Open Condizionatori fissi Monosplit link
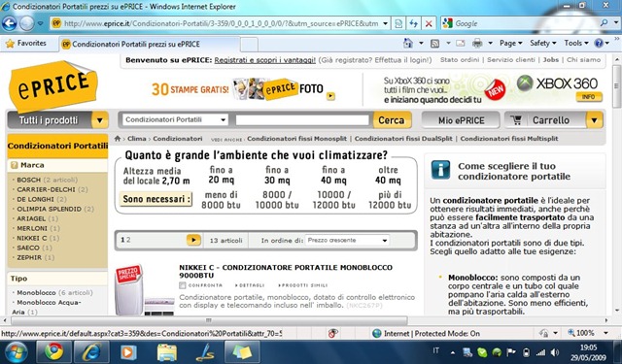Image resolution: width=622 pixels, height=364 pixels. pos(296,139)
